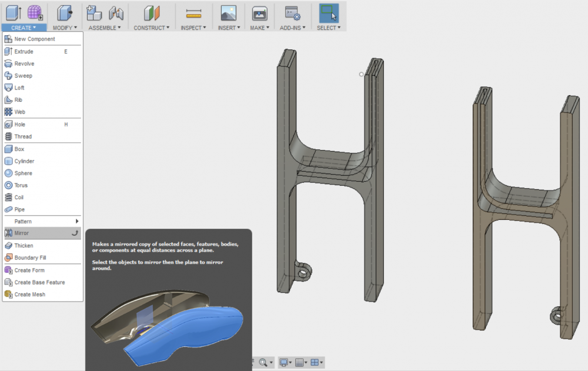Select Extrude from the Create menu
Image resolution: width=588 pixels, height=371 pixels.
24,52
